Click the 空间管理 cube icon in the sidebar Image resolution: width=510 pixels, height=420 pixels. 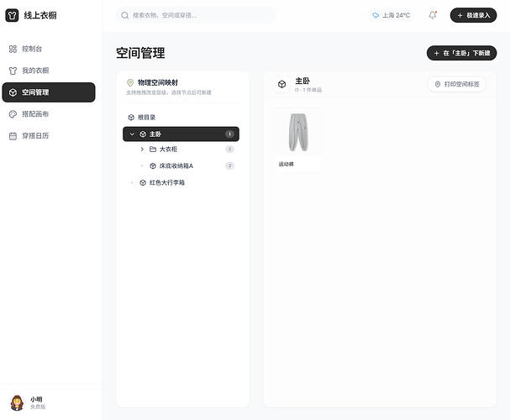[x=13, y=92]
